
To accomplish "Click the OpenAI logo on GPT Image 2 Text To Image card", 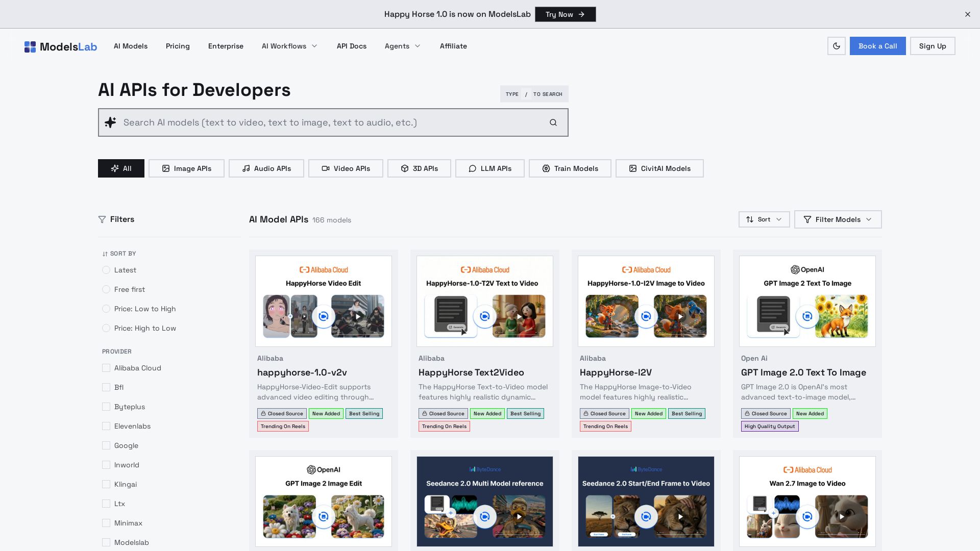I will point(807,269).
